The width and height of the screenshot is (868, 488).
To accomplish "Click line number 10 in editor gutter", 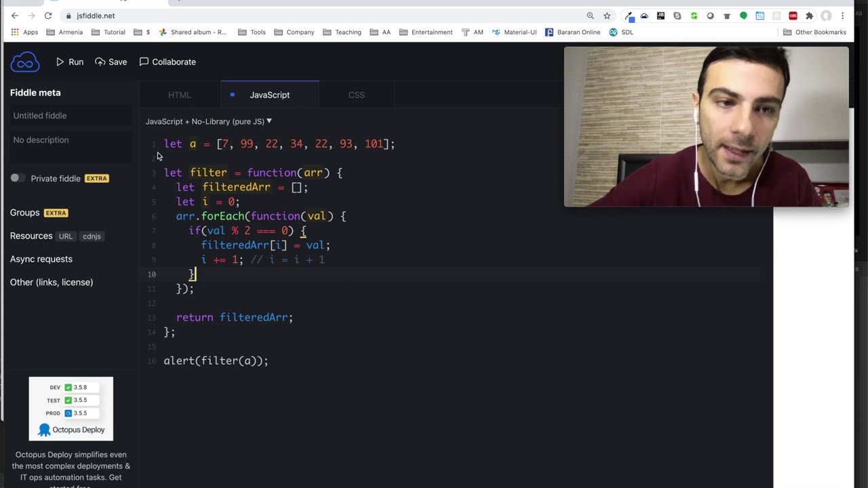I will point(151,274).
